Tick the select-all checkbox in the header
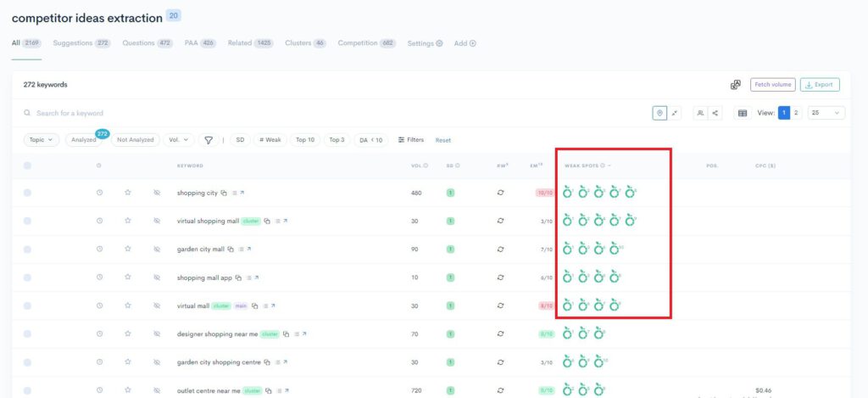Screen dimensions: 868x398 click(x=27, y=165)
